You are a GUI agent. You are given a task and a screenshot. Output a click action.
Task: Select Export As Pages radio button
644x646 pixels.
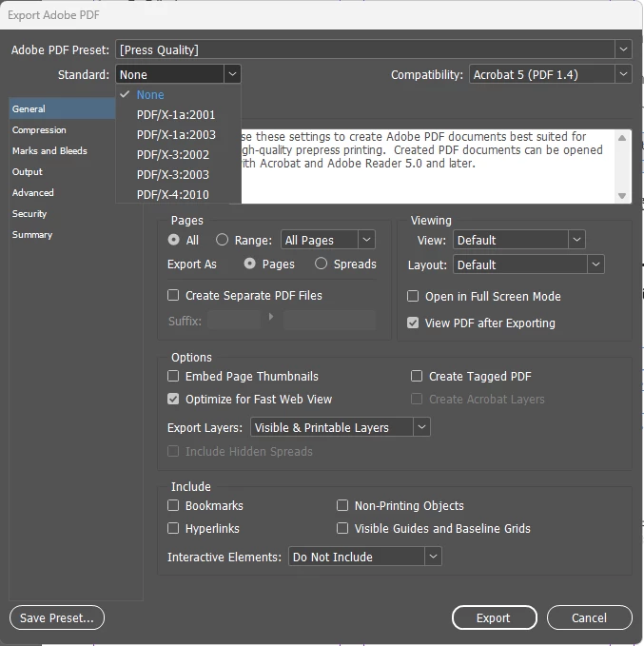pyautogui.click(x=249, y=264)
